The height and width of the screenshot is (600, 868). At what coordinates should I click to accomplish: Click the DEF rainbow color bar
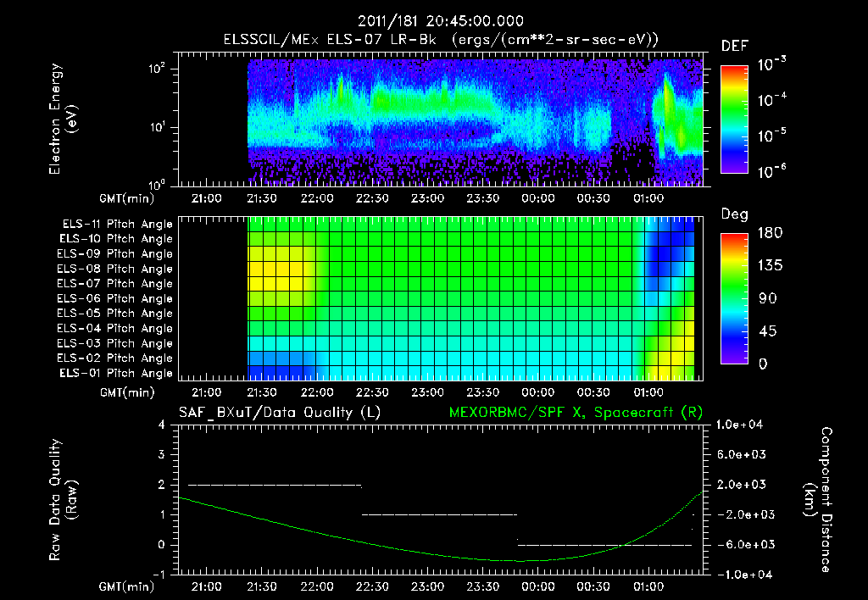click(734, 119)
